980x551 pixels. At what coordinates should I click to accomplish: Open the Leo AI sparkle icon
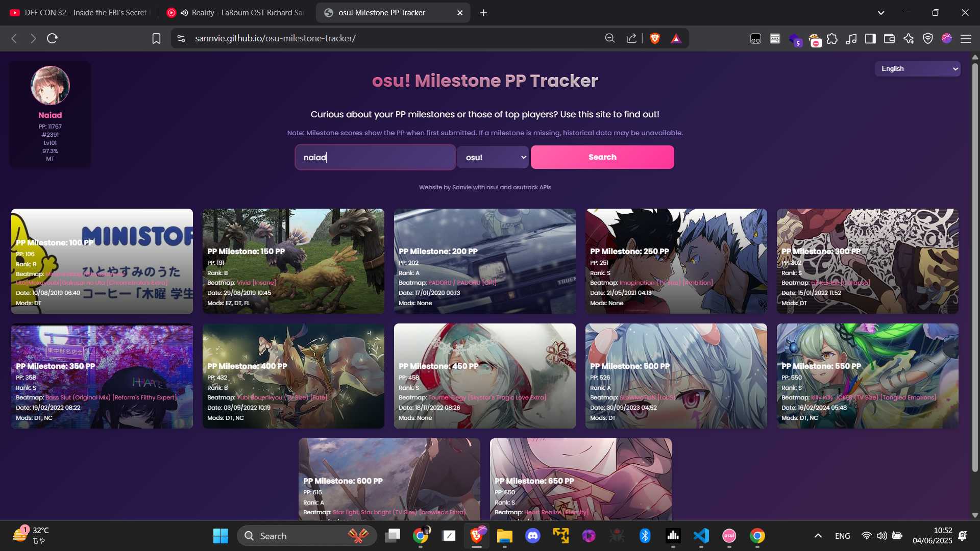coord(909,38)
